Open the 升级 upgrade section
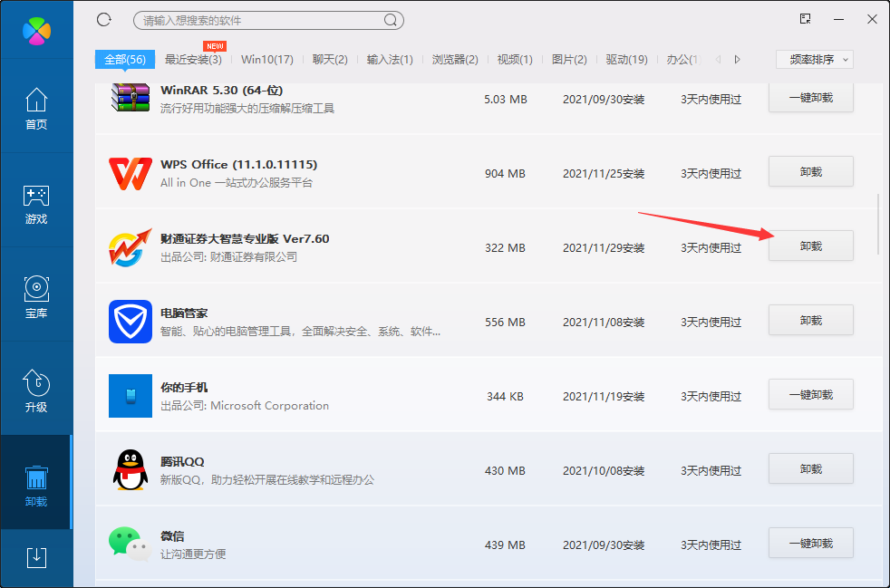 (36, 391)
